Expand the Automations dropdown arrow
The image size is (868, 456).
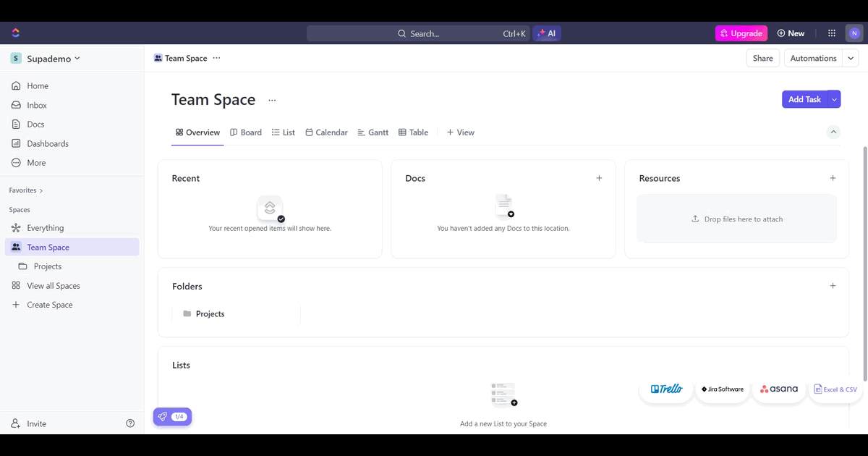pyautogui.click(x=851, y=59)
